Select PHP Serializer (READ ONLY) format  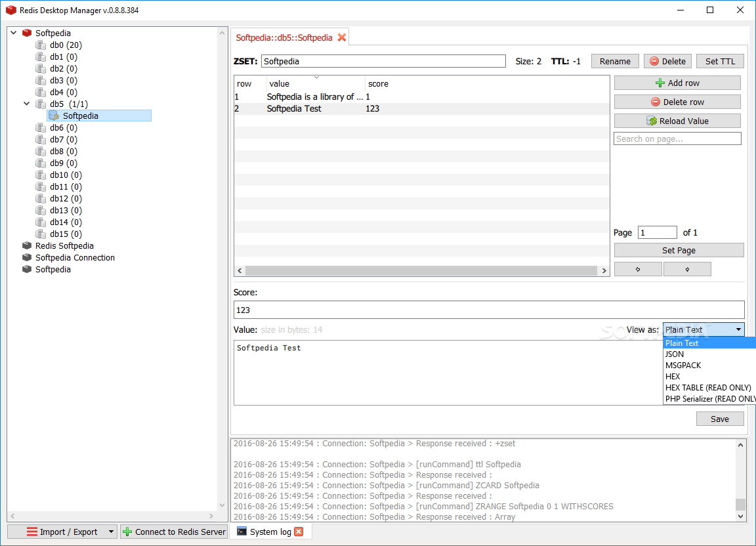709,399
